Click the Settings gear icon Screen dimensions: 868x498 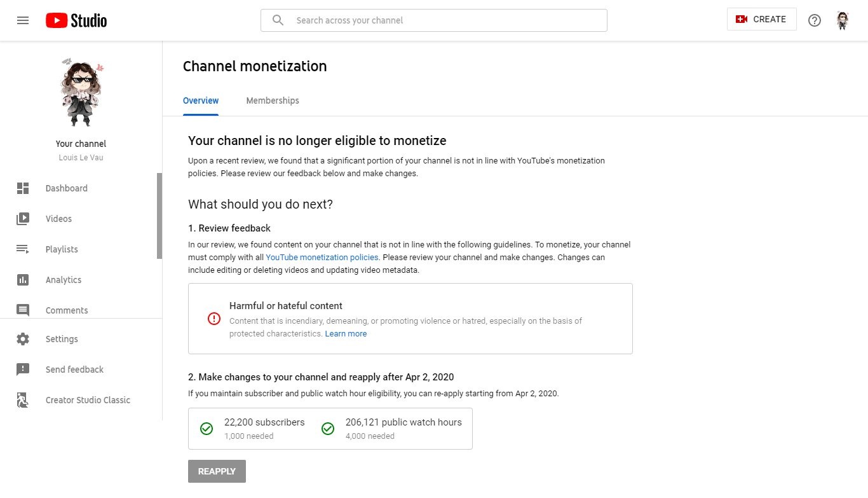(x=23, y=339)
